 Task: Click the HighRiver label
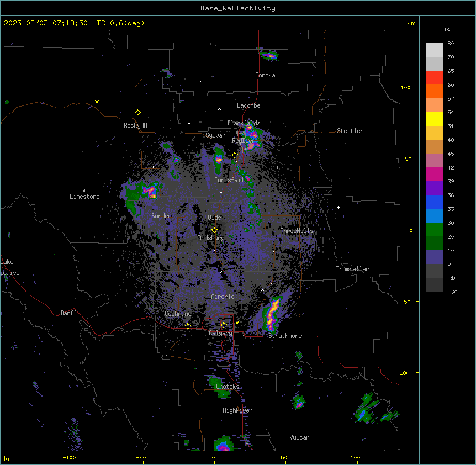(x=237, y=410)
